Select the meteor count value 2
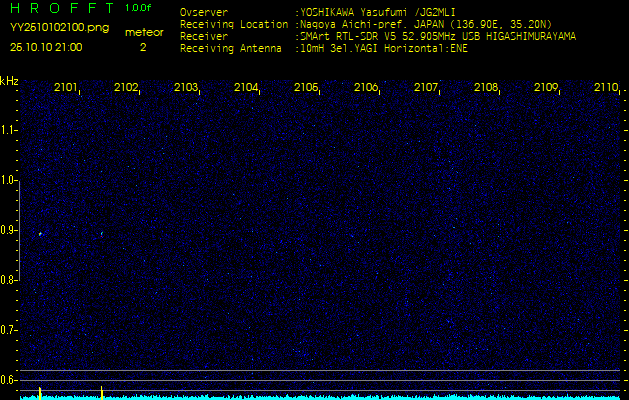629x400 pixels. click(143, 47)
